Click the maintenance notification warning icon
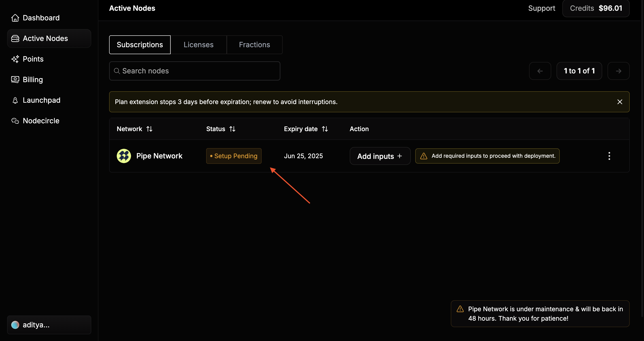The height and width of the screenshot is (341, 644). click(x=460, y=309)
